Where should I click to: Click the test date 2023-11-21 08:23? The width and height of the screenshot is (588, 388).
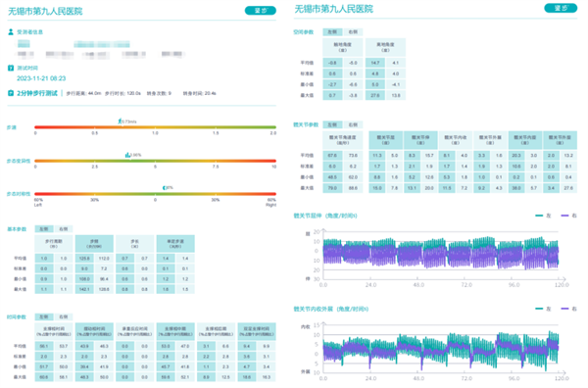[x=41, y=78]
